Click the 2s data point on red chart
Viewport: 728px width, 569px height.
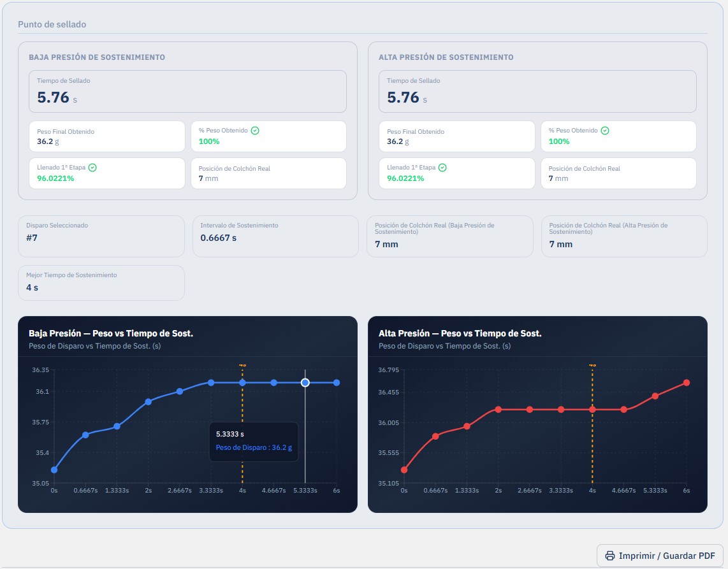pos(498,409)
